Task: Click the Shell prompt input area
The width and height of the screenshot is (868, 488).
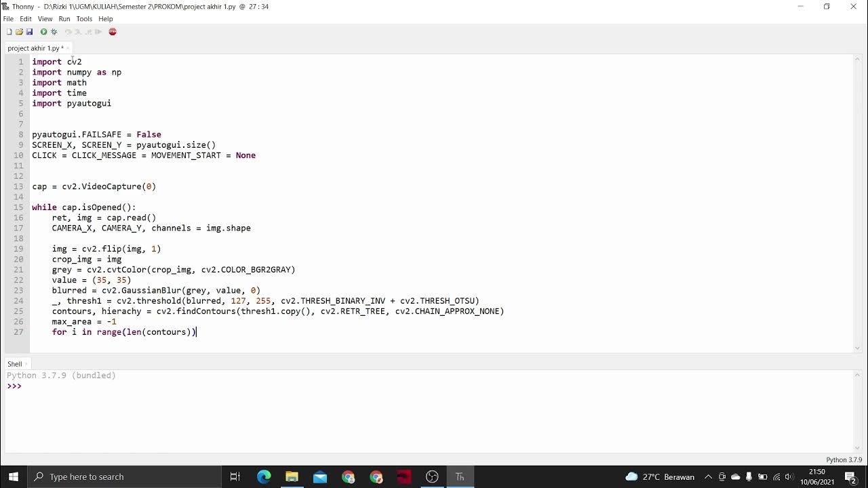Action: tap(434, 386)
